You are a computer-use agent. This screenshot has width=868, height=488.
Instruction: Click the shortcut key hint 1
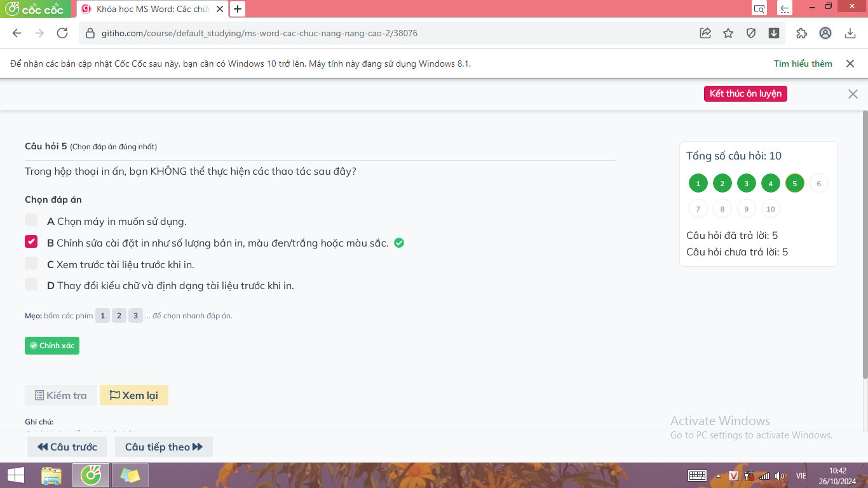(x=103, y=316)
